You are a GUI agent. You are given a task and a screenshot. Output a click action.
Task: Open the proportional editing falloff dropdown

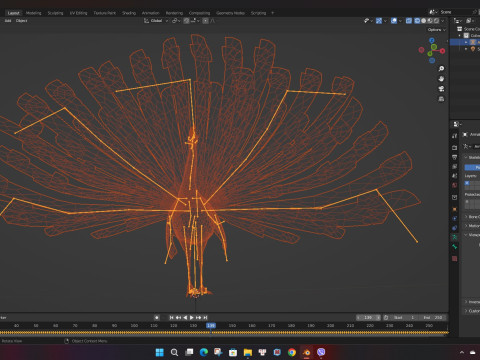pyautogui.click(x=213, y=21)
